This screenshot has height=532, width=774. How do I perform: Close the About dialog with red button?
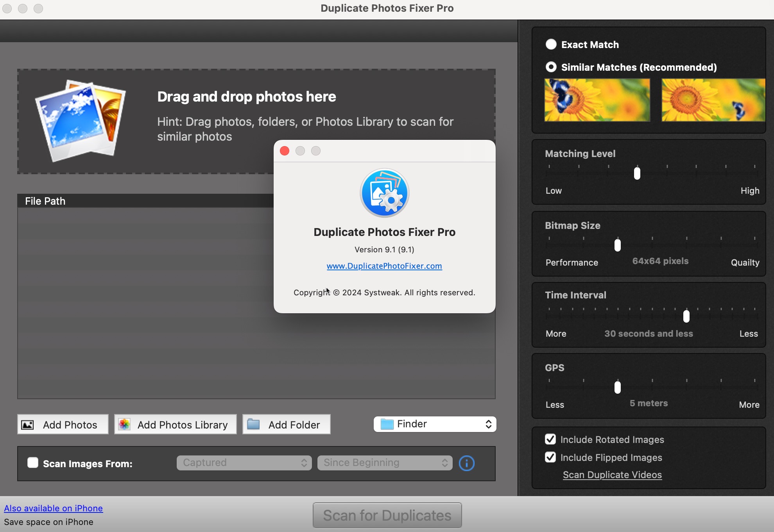tap(285, 151)
